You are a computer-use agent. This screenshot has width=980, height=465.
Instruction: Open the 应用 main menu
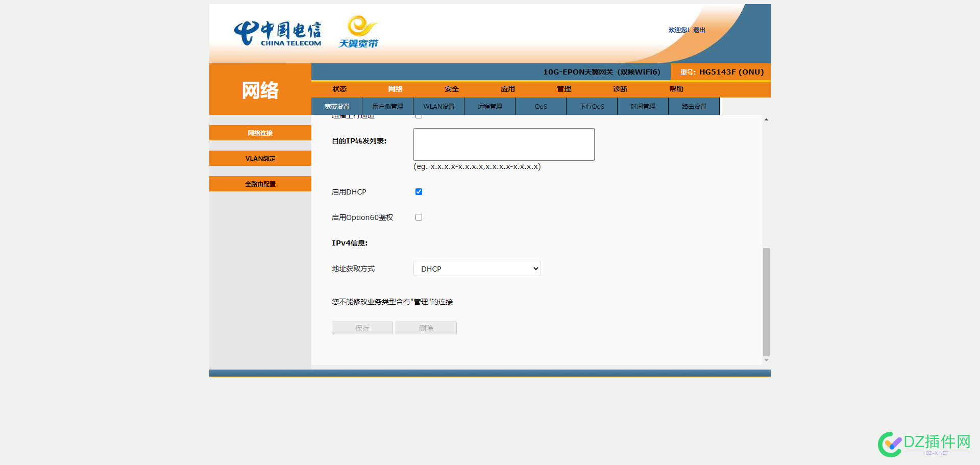pyautogui.click(x=508, y=89)
